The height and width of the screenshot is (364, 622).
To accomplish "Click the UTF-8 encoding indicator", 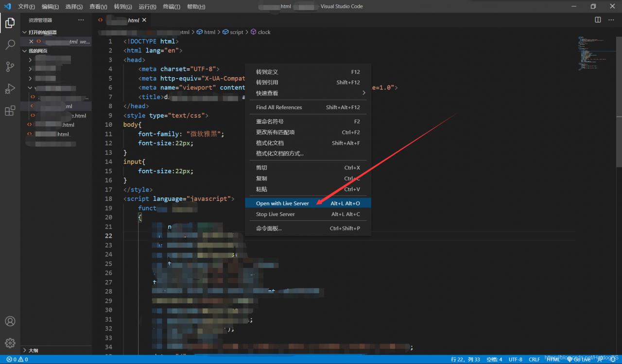I will coord(516,360).
